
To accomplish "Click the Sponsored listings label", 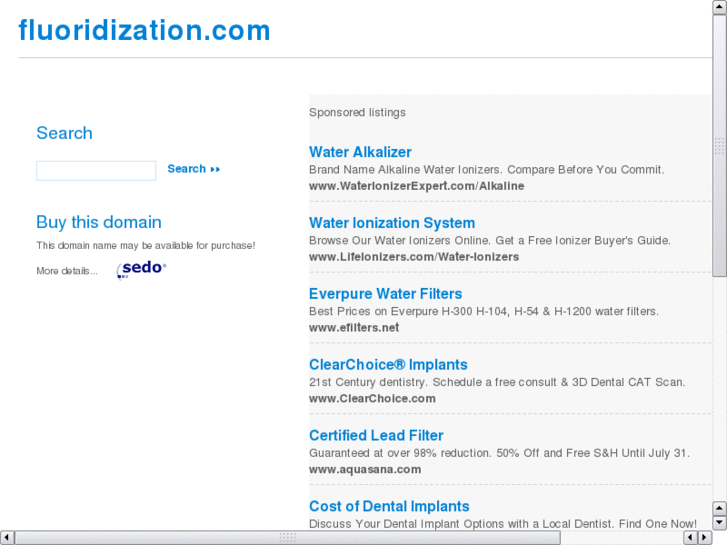I will coord(357,113).
